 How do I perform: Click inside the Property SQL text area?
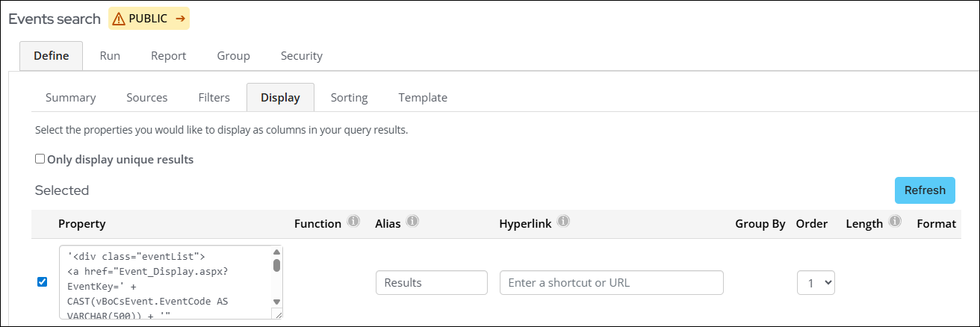pyautogui.click(x=164, y=283)
